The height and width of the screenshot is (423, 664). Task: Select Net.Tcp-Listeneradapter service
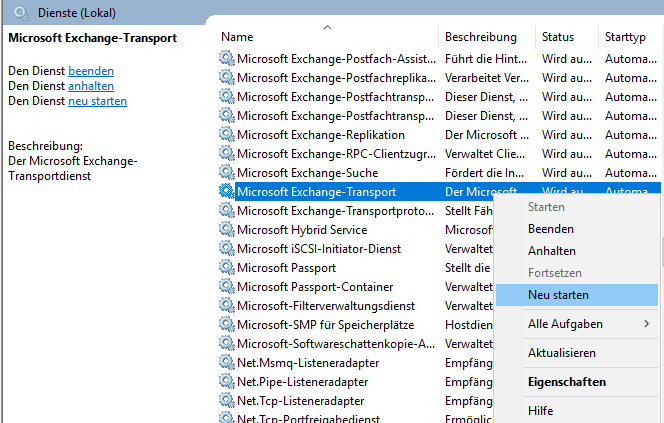301,401
